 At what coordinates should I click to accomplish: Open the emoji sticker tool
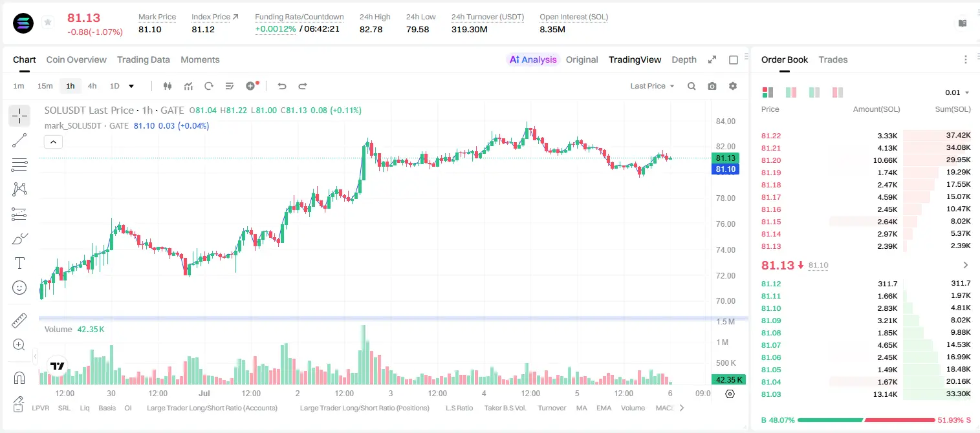(19, 288)
